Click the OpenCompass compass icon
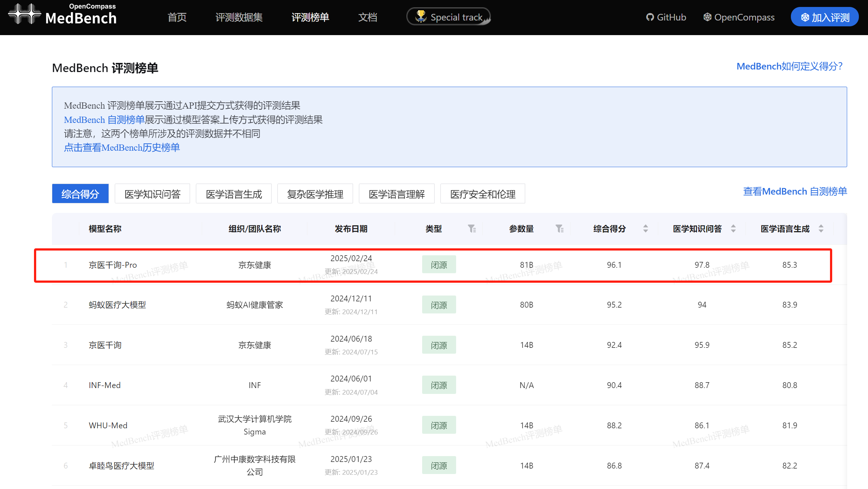 coord(707,17)
